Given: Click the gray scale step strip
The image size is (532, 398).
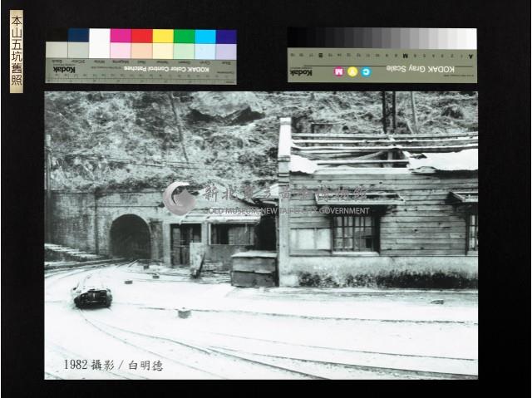Looking at the screenshot, I should click(382, 38).
